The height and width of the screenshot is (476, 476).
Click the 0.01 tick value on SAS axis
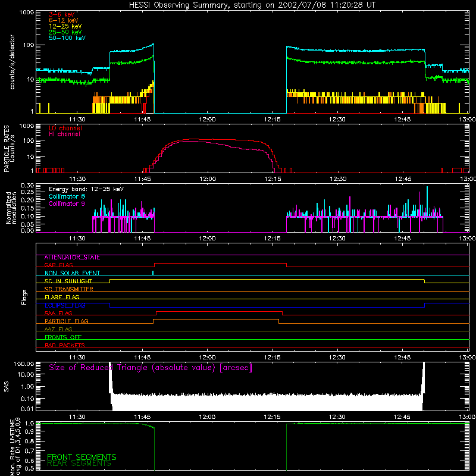point(27,409)
